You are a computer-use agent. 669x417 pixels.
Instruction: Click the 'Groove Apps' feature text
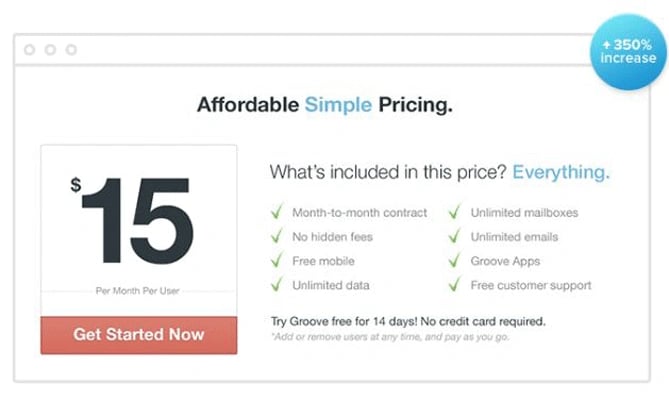[x=505, y=261]
